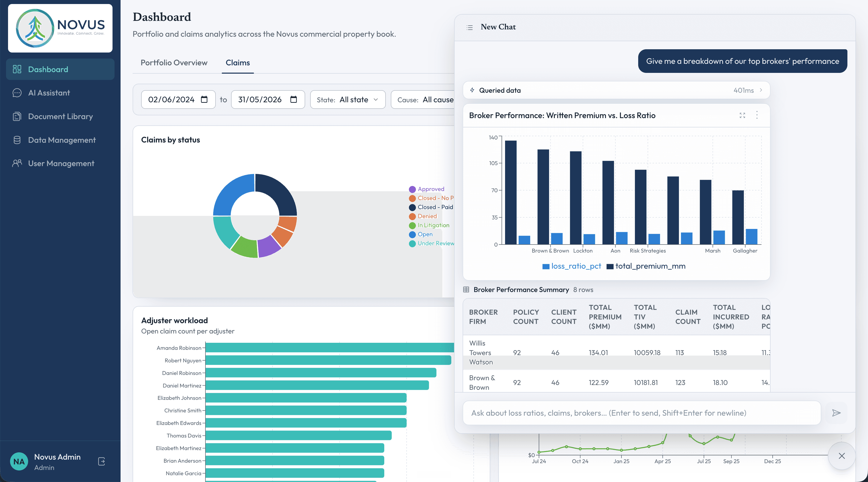Click the Denied legend entry
Image resolution: width=868 pixels, height=482 pixels.
click(x=423, y=216)
